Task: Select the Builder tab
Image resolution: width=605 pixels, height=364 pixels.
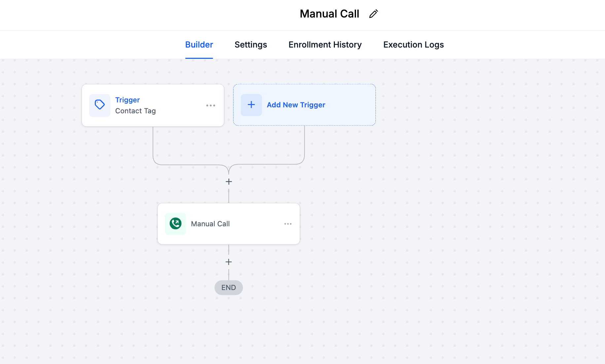Action: coord(199,44)
